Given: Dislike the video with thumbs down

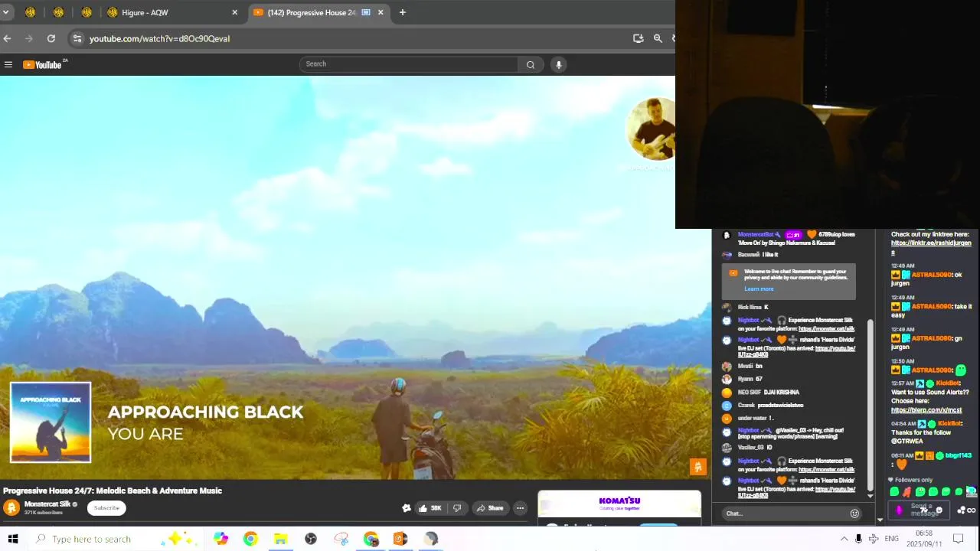Looking at the screenshot, I should pos(457,508).
